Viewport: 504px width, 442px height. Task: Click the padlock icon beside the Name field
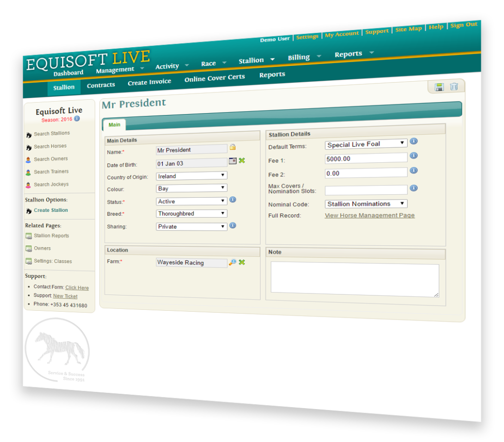tap(232, 147)
